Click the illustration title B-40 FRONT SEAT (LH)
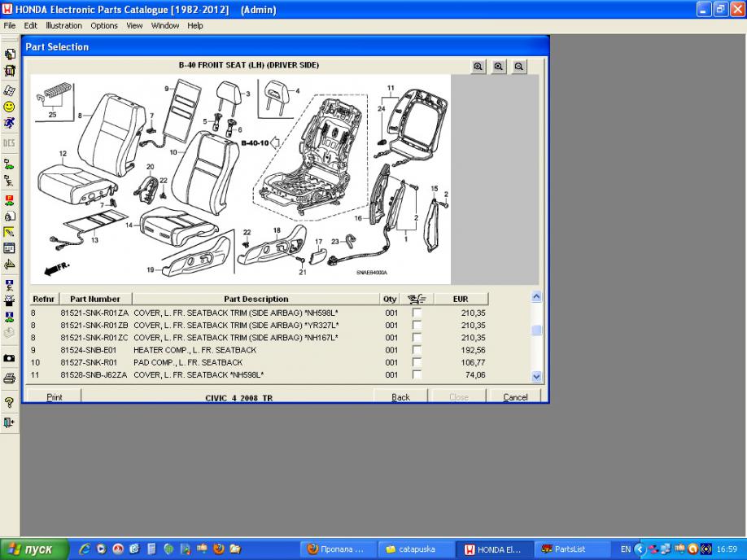 (249, 65)
